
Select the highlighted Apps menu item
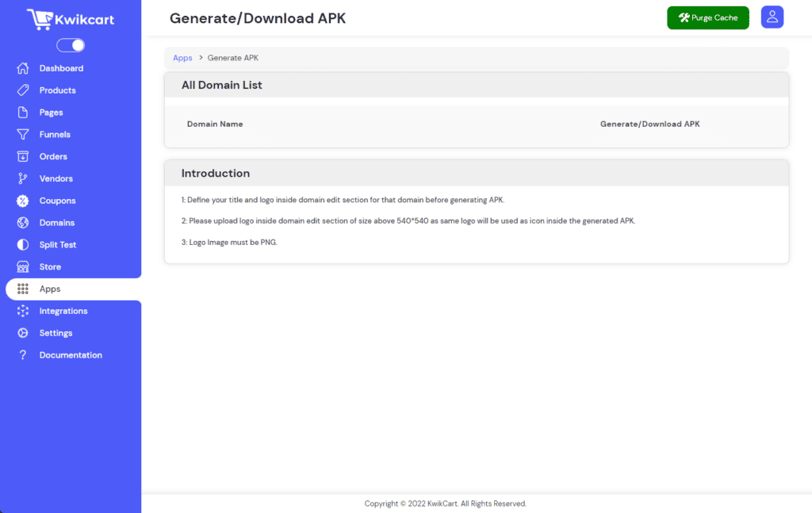73,289
